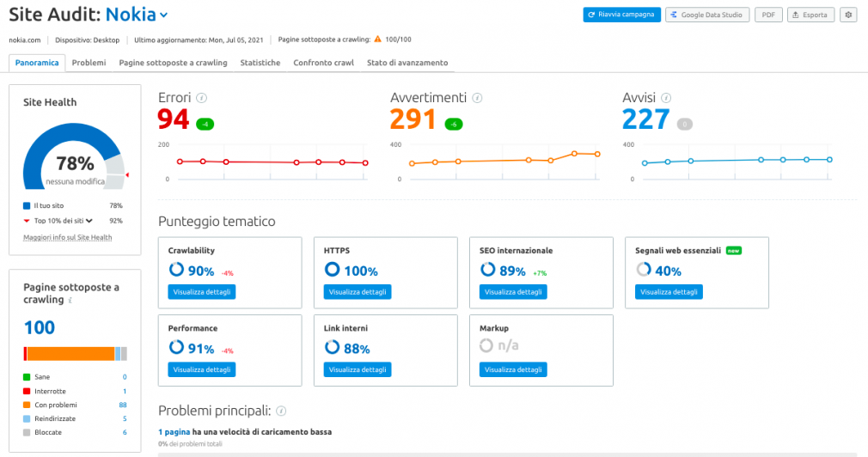Open Maggiori info sul Site Health link
Image resolution: width=868 pixels, height=457 pixels.
68,237
